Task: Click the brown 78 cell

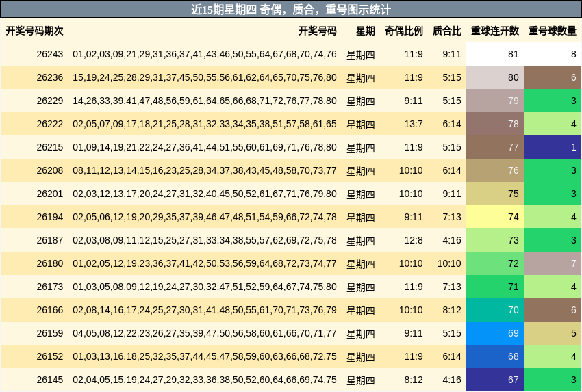Action: tap(495, 124)
